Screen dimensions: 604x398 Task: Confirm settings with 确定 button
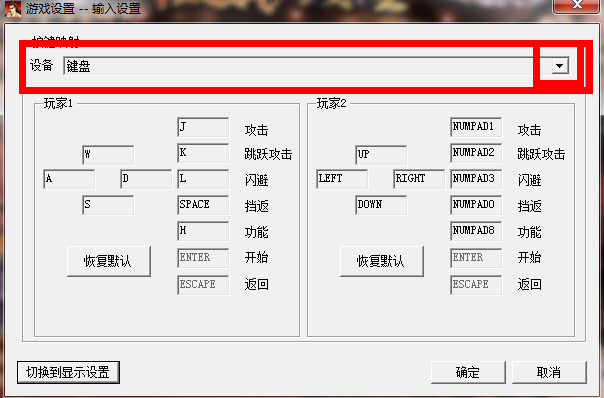[468, 372]
